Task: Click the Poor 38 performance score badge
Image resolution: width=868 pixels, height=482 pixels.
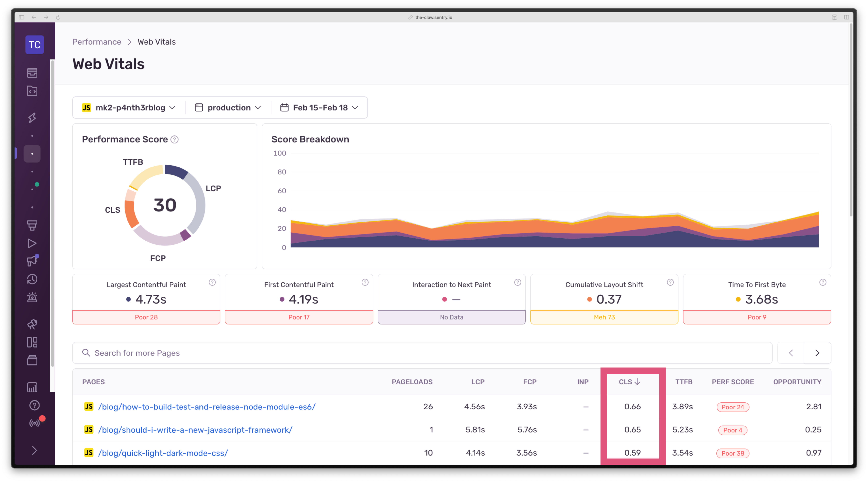Action: [x=733, y=453]
